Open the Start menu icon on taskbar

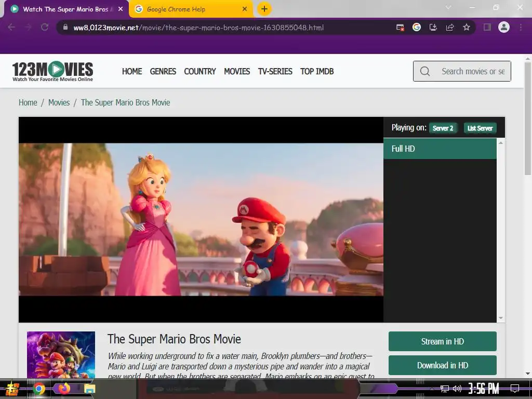12,389
